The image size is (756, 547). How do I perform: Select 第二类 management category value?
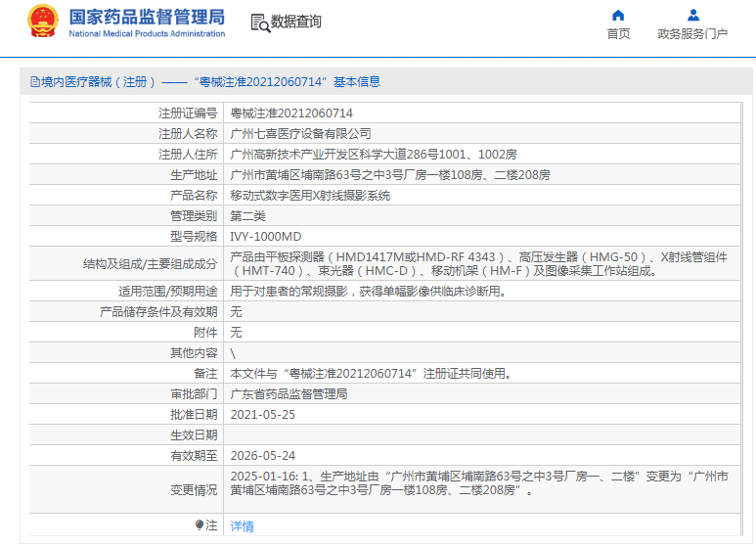[x=247, y=216]
